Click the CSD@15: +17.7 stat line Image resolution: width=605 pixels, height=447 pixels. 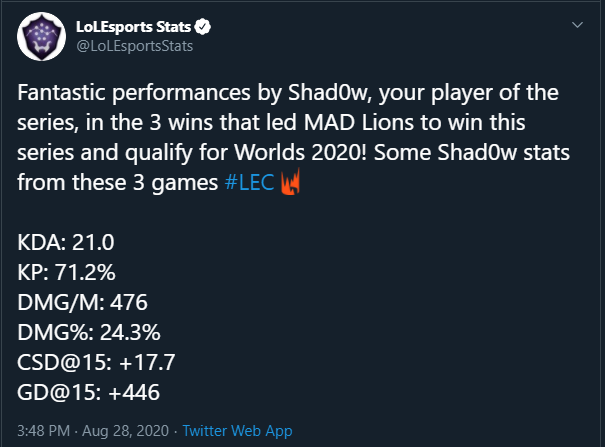click(96, 362)
